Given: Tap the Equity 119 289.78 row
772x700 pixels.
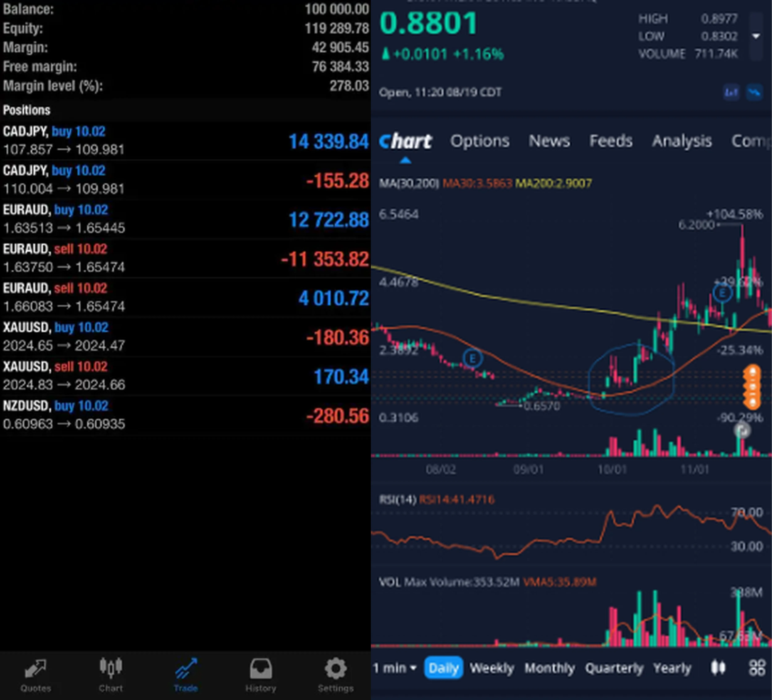Looking at the screenshot, I should coord(185,28).
